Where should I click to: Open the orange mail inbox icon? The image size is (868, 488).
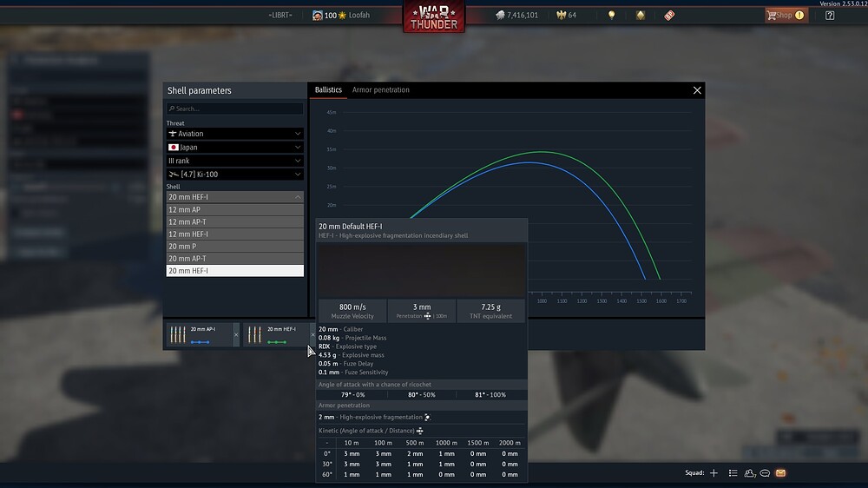[780, 473]
